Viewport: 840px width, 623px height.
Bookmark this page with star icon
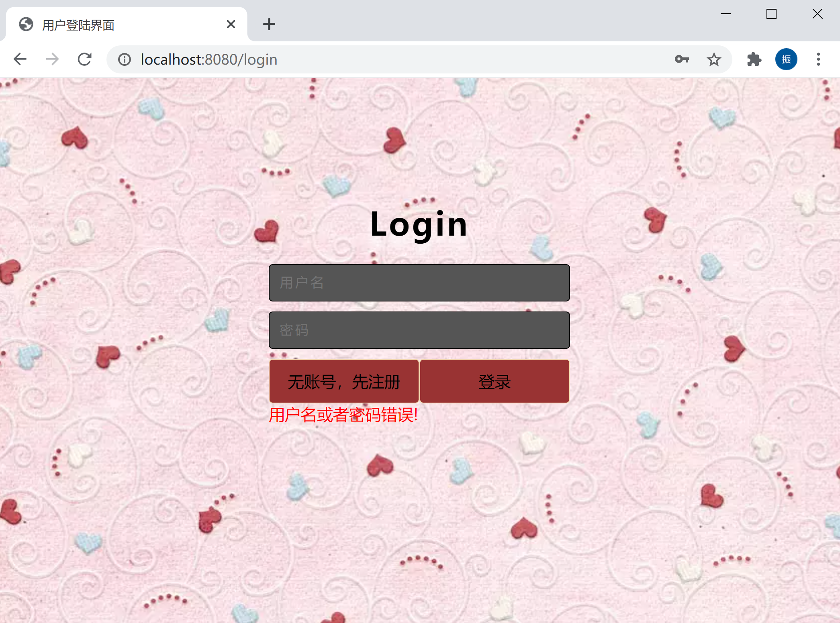coord(713,59)
